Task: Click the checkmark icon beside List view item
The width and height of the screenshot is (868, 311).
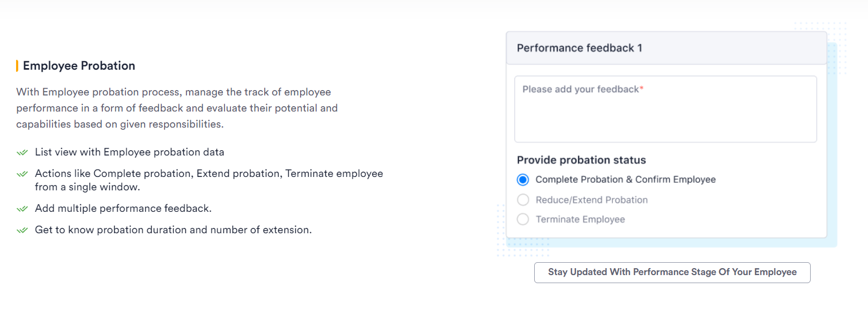Action: (x=22, y=152)
